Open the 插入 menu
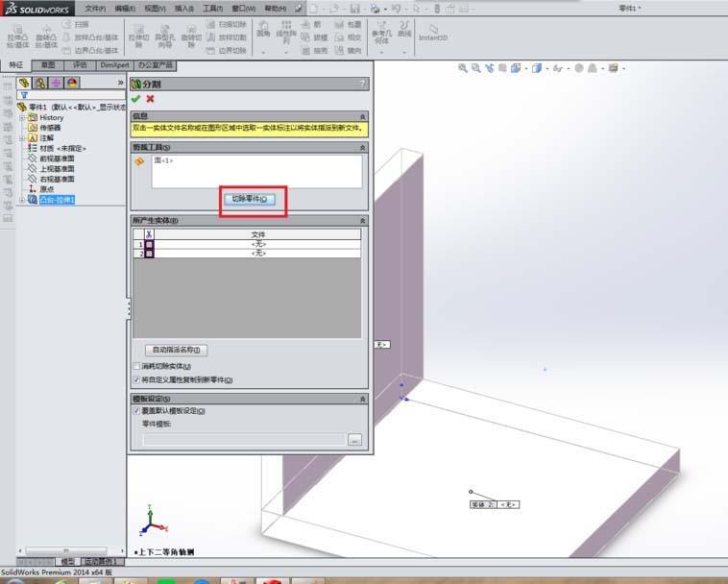The width and height of the screenshot is (728, 584). point(184,9)
